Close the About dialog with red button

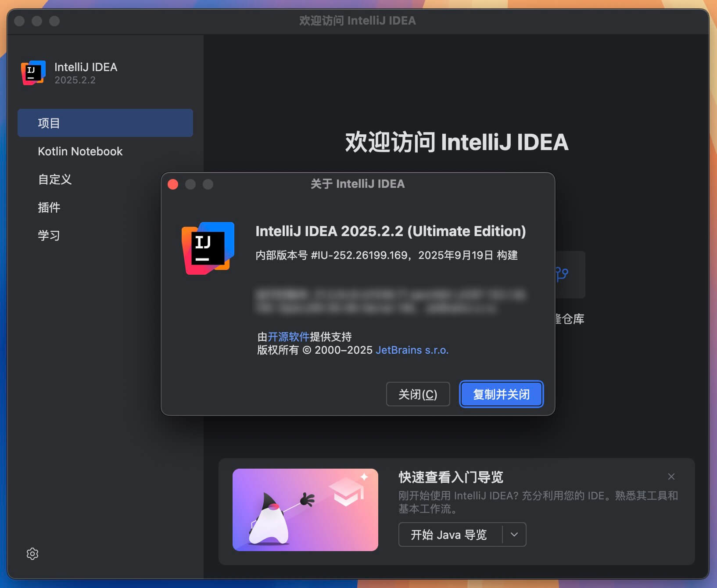coord(173,184)
